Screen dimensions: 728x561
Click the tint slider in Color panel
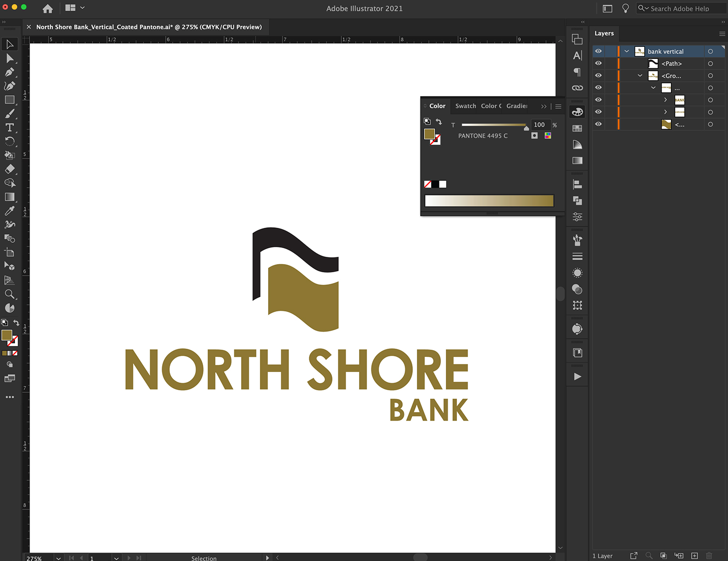pyautogui.click(x=494, y=125)
